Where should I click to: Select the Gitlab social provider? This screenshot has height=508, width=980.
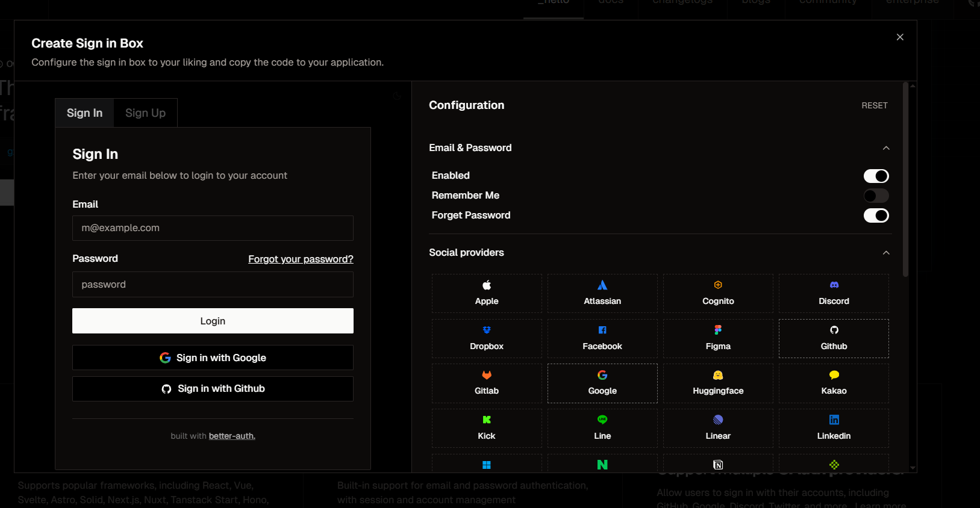point(487,383)
